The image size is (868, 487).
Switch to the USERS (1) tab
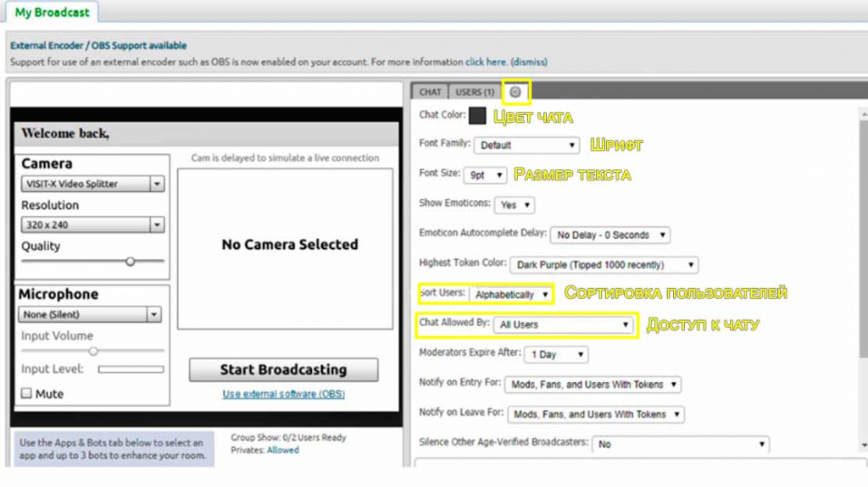[475, 91]
